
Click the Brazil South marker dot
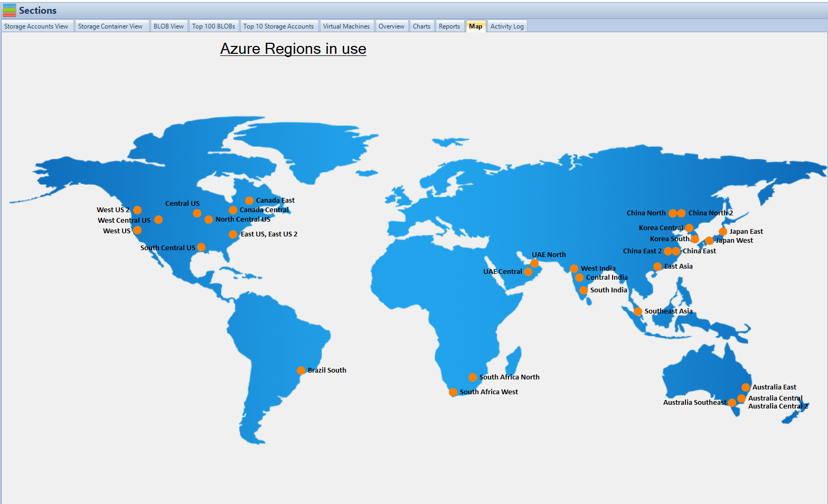tap(301, 370)
